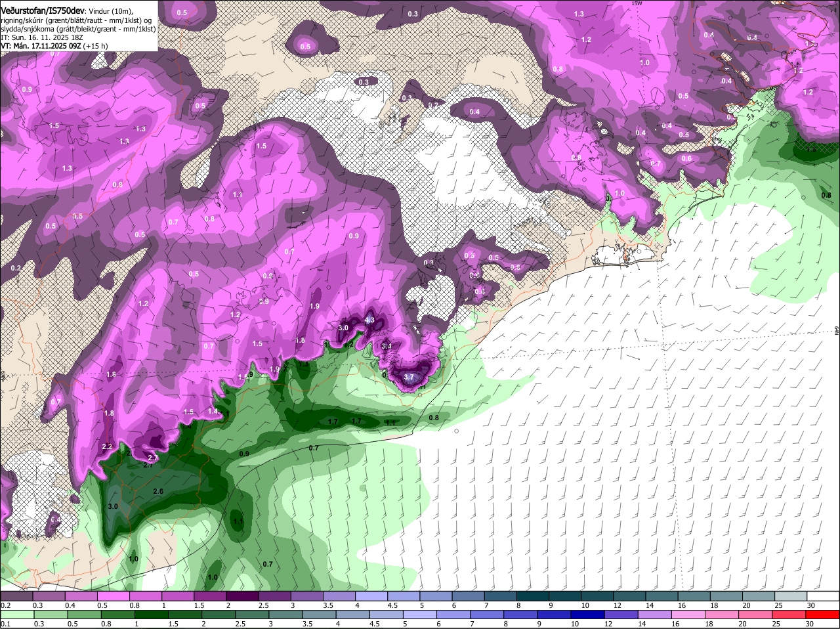This screenshot has width=840, height=629.
Task: Click the 4.3 snowfall value on the map
Action: [x=369, y=320]
